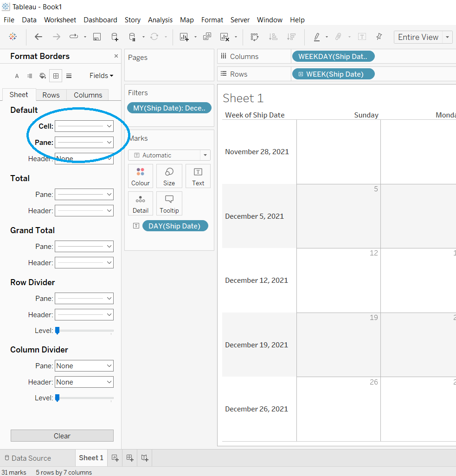This screenshot has width=456, height=476.
Task: Toggle pause auto updates in the toolbar
Action: 131,36
